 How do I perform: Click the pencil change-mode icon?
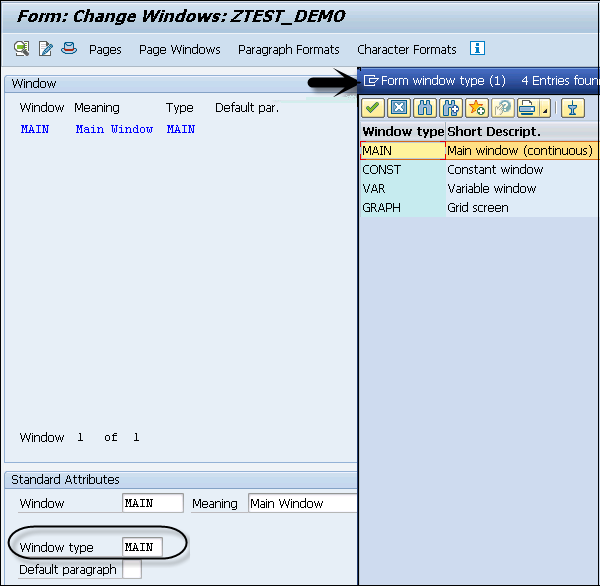pyautogui.click(x=45, y=48)
